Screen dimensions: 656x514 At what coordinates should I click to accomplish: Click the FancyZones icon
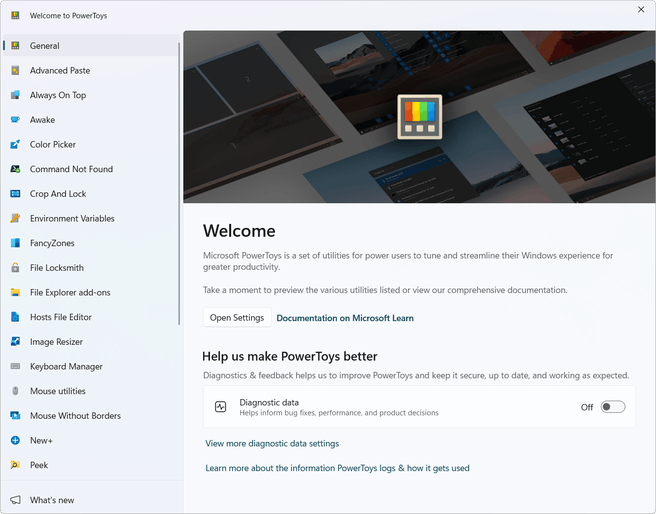coord(15,243)
